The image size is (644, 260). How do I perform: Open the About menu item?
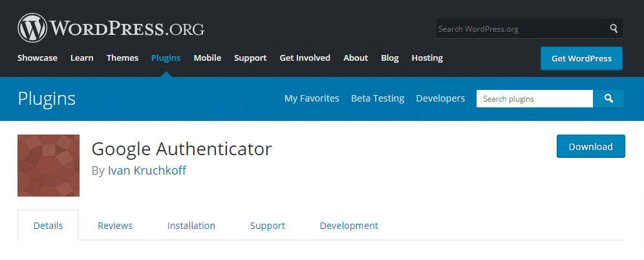pos(356,58)
